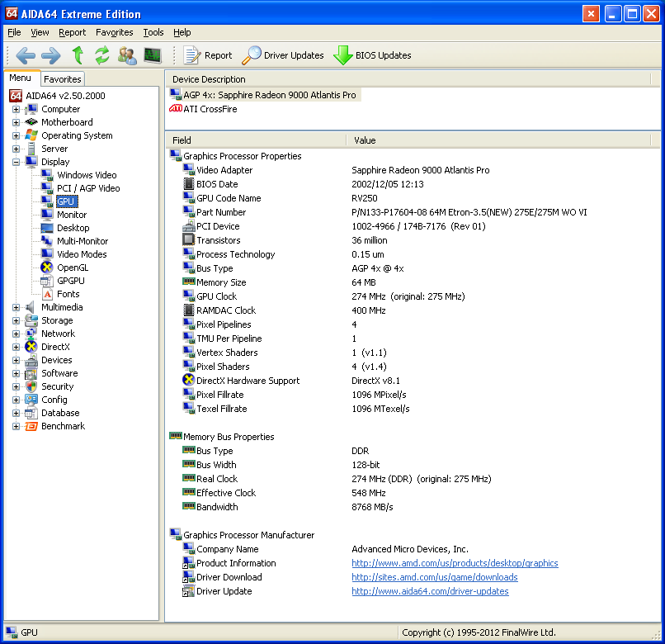This screenshot has height=644, width=665.
Task: Open the AMD Driver Download link
Action: [435, 577]
